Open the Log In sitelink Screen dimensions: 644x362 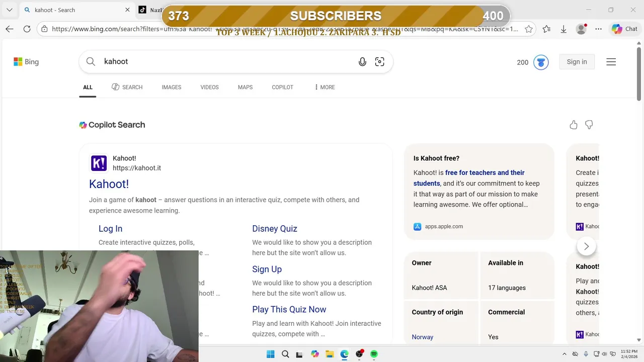[110, 229]
